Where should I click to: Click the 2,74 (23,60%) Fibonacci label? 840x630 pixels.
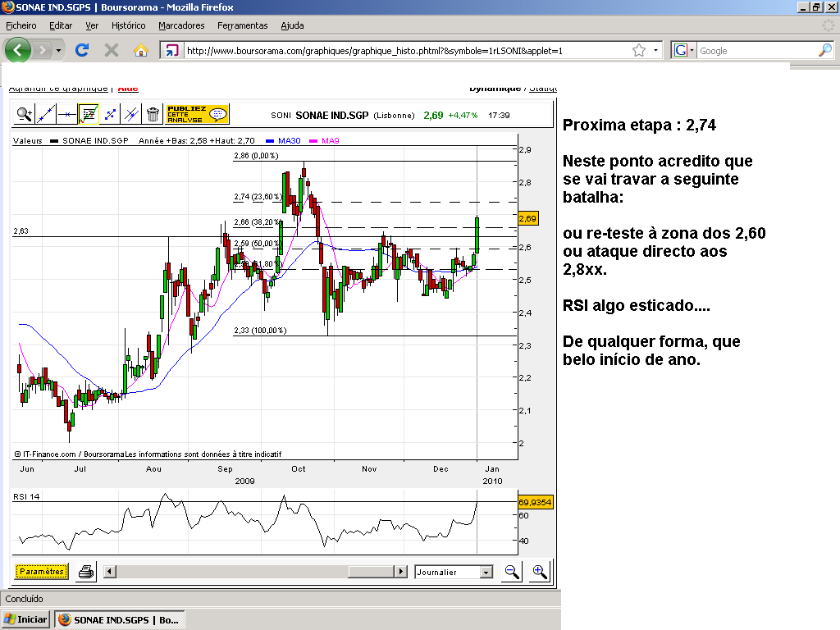pyautogui.click(x=258, y=197)
